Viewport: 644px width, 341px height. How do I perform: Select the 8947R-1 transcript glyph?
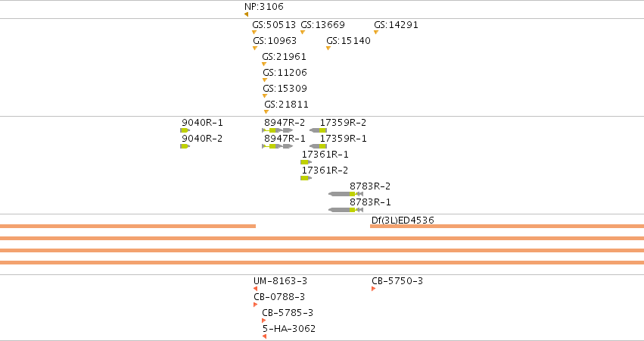pos(278,146)
